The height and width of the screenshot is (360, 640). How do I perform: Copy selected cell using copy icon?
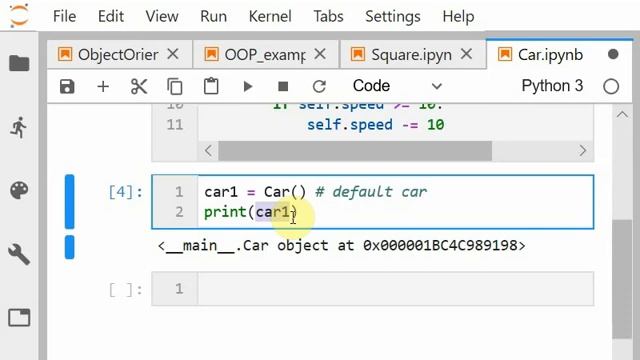175,87
